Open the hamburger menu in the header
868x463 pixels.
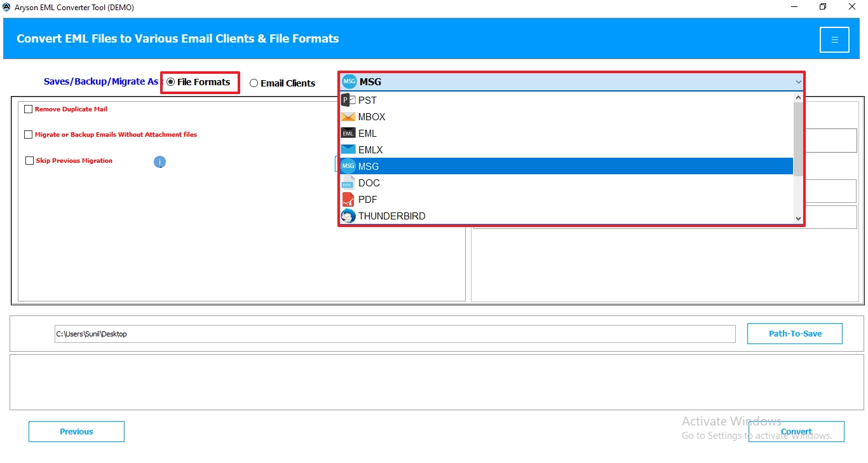[x=834, y=39]
